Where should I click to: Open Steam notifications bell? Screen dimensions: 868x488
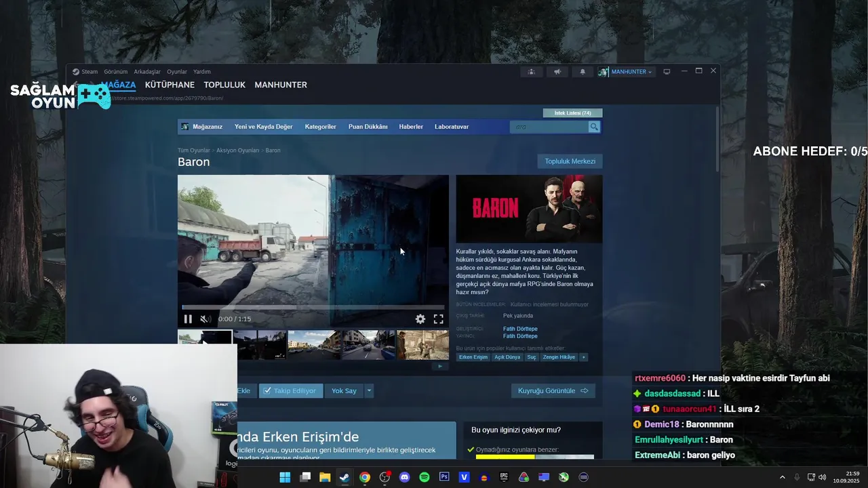583,72
